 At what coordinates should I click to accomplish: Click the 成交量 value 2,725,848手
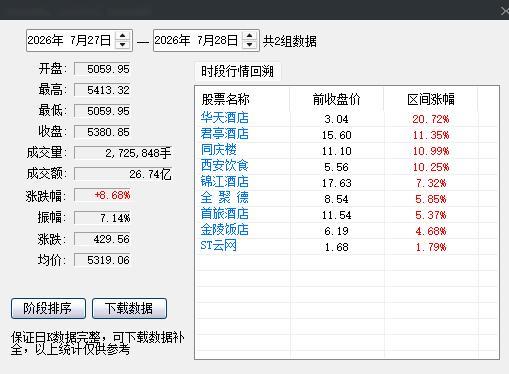123,153
